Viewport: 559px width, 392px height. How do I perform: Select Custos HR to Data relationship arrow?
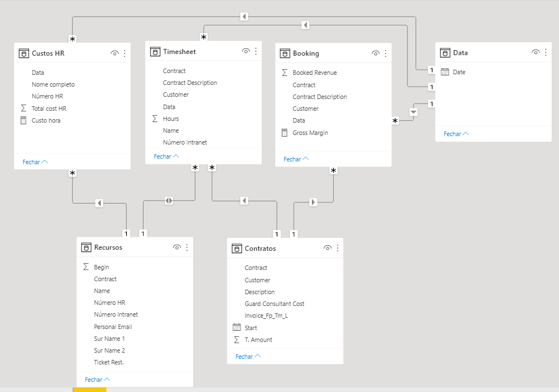(244, 17)
